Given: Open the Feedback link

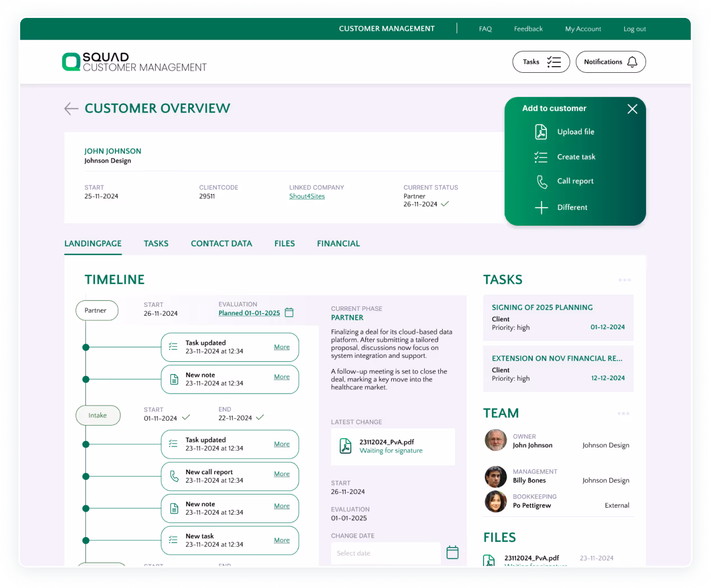Looking at the screenshot, I should pyautogui.click(x=528, y=29).
